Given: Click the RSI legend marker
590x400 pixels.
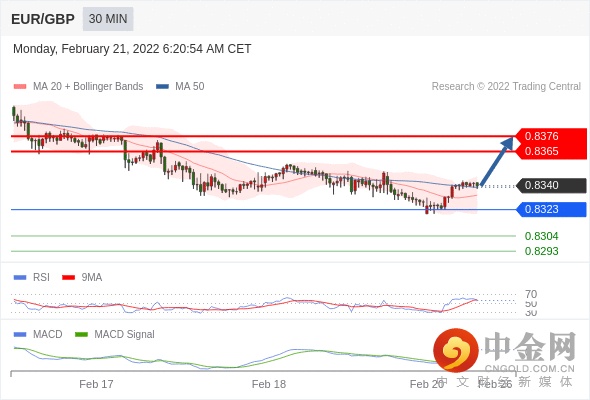Looking at the screenshot, I should (20, 278).
